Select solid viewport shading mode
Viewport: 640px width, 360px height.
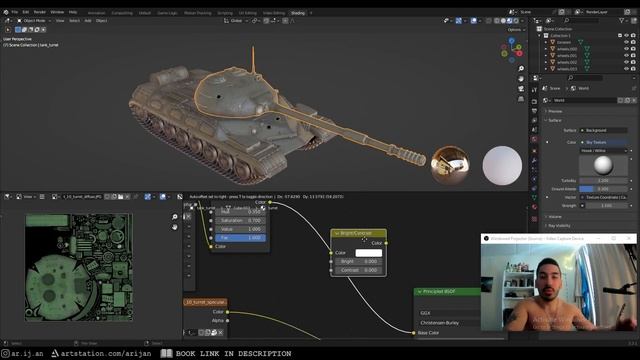pyautogui.click(x=503, y=20)
